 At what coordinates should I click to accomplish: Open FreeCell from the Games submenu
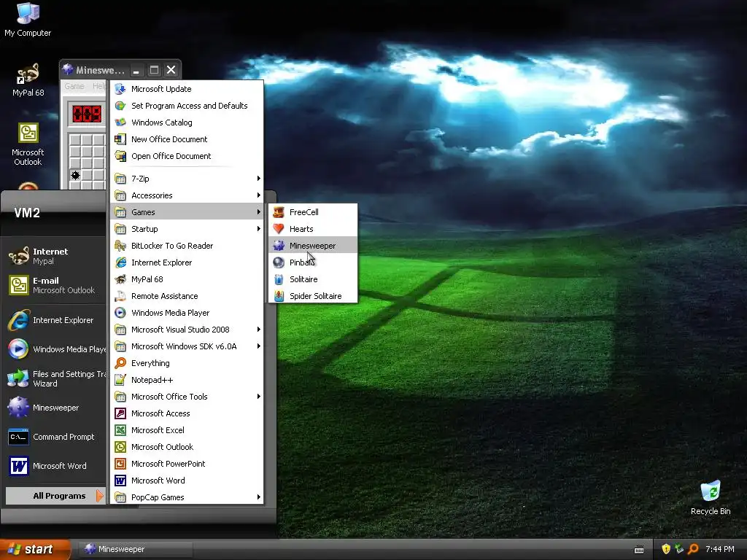coord(312,212)
